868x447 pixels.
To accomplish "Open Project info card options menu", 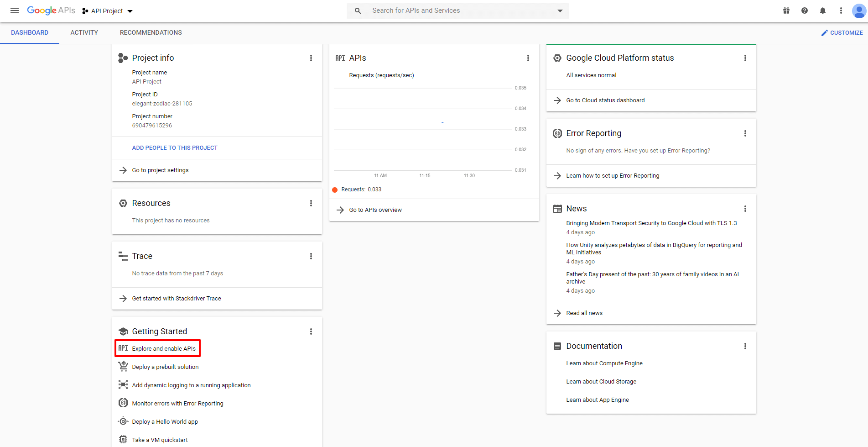I will click(311, 58).
